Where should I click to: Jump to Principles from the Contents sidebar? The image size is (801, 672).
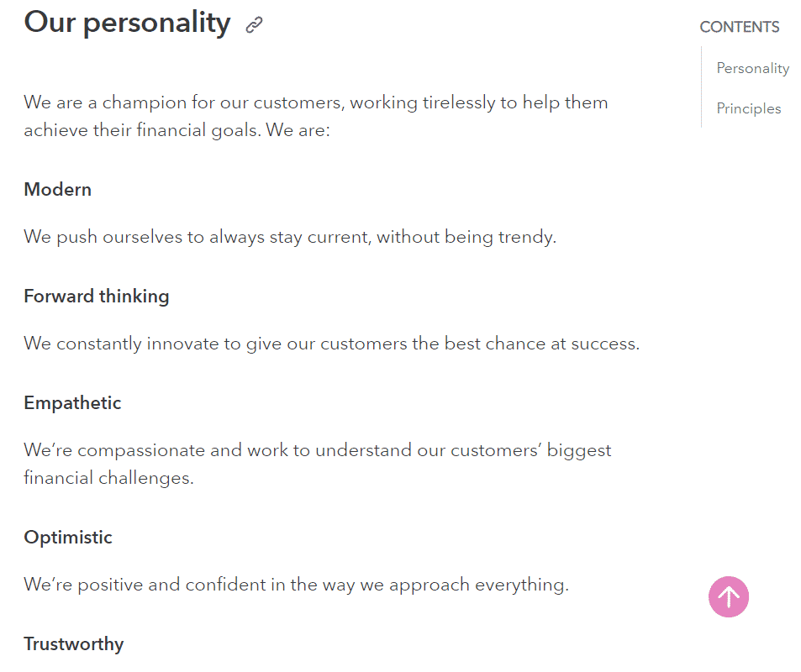click(x=748, y=108)
